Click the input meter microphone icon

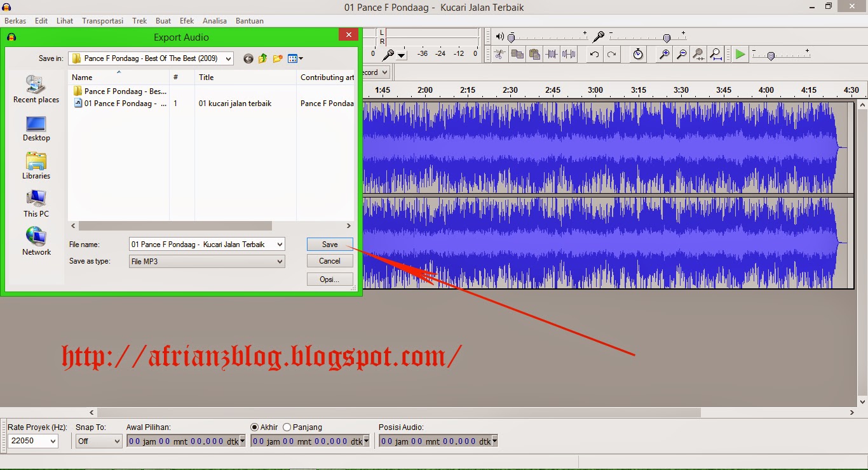pyautogui.click(x=388, y=55)
